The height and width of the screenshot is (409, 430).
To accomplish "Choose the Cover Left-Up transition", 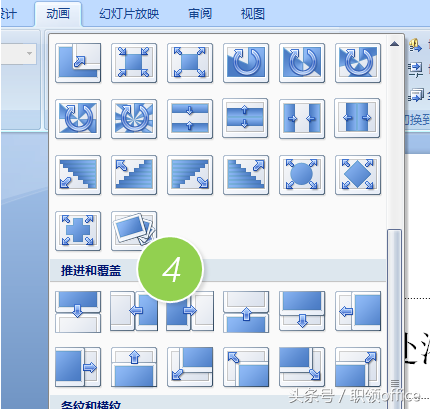I will click(x=246, y=367).
